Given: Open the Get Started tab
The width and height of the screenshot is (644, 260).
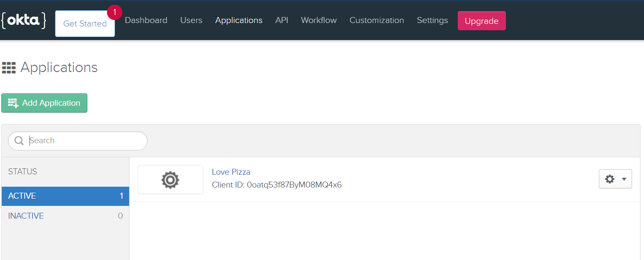Looking at the screenshot, I should [x=85, y=24].
